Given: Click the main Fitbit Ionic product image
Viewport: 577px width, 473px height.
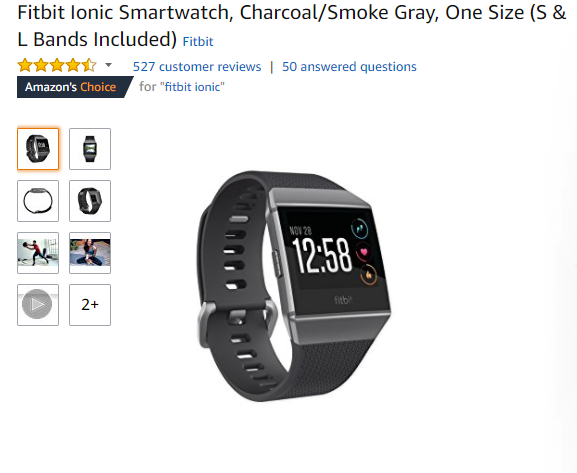Looking at the screenshot, I should tap(294, 286).
